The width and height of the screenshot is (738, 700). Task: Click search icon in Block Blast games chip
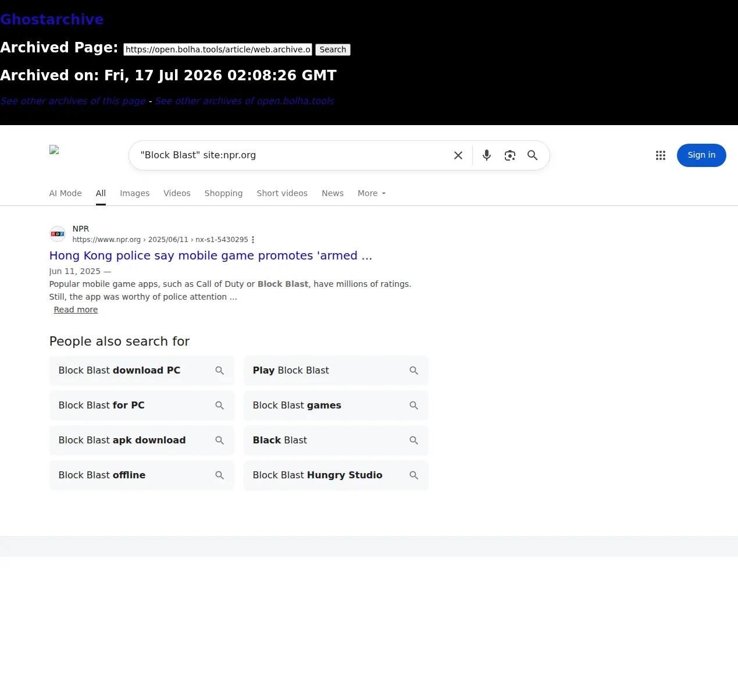(x=414, y=406)
